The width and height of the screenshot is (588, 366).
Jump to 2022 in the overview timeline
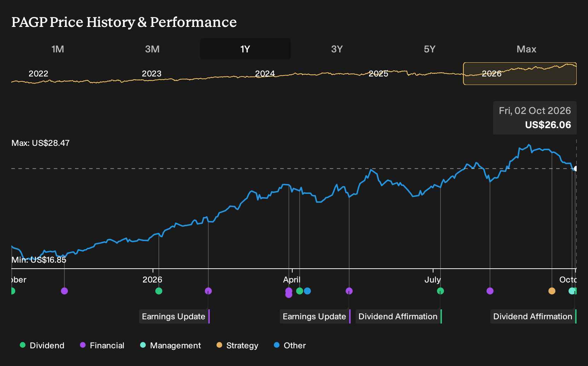[38, 74]
